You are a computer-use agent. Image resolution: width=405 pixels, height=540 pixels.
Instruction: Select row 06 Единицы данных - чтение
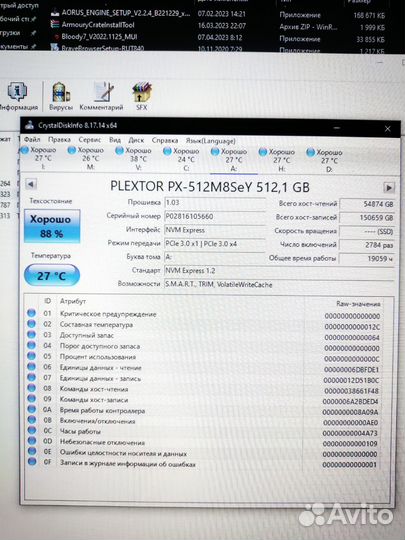pyautogui.click(x=204, y=368)
